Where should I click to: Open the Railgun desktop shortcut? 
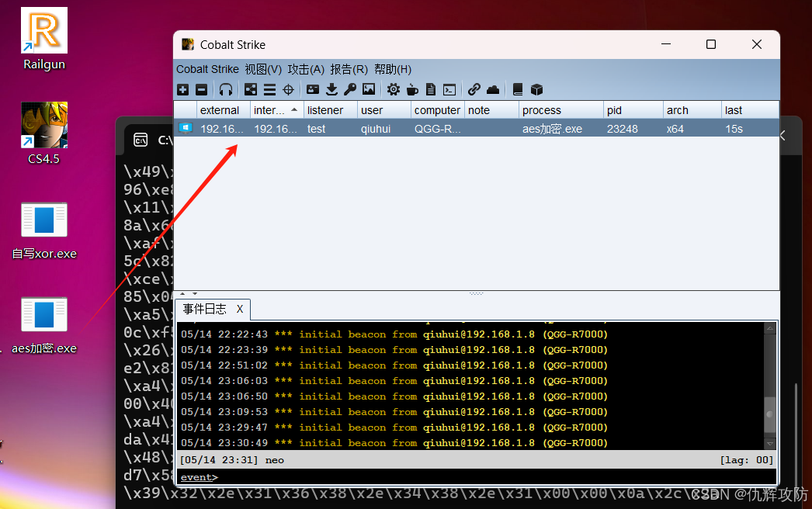[44, 39]
